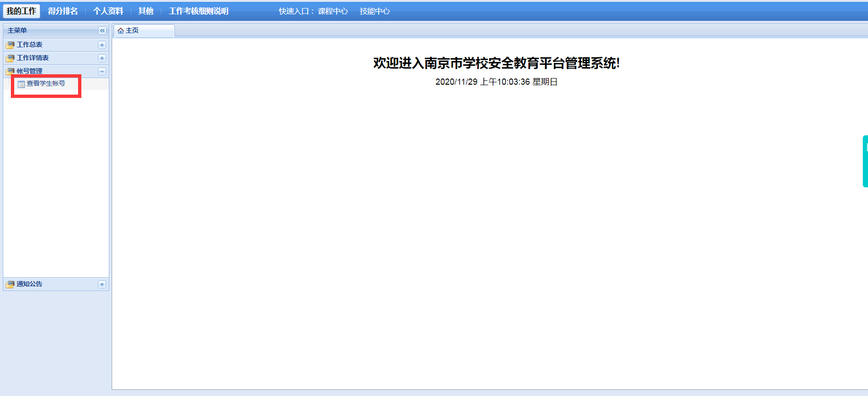Open the teal floating side widget
Viewport: 868px width, 396px height.
[x=865, y=161]
